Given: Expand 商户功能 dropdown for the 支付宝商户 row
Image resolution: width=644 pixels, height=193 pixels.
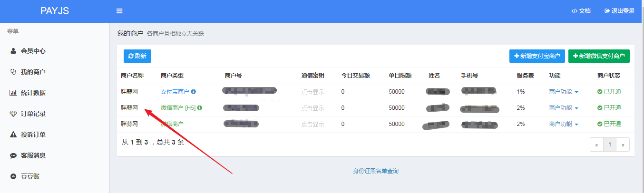Looking at the screenshot, I should pyautogui.click(x=564, y=92).
